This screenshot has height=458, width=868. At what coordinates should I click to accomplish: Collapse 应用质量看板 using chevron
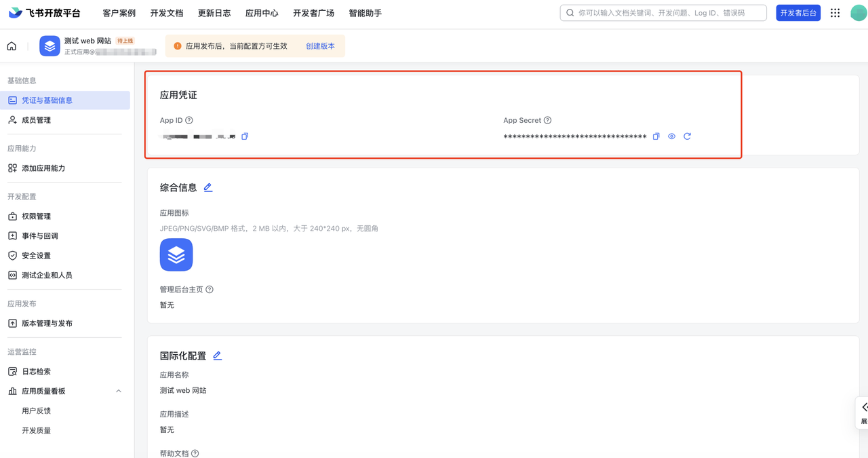119,392
